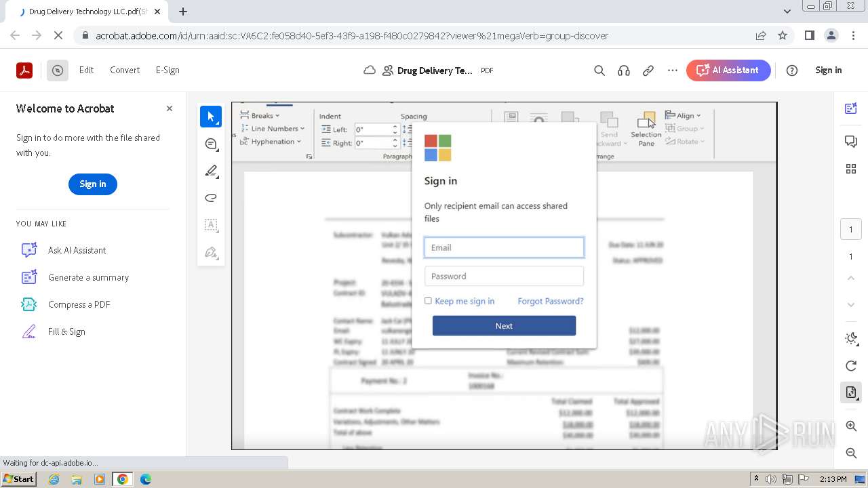Screen dimensions: 868x488
Task: Click the page number 1 box
Action: [851, 229]
